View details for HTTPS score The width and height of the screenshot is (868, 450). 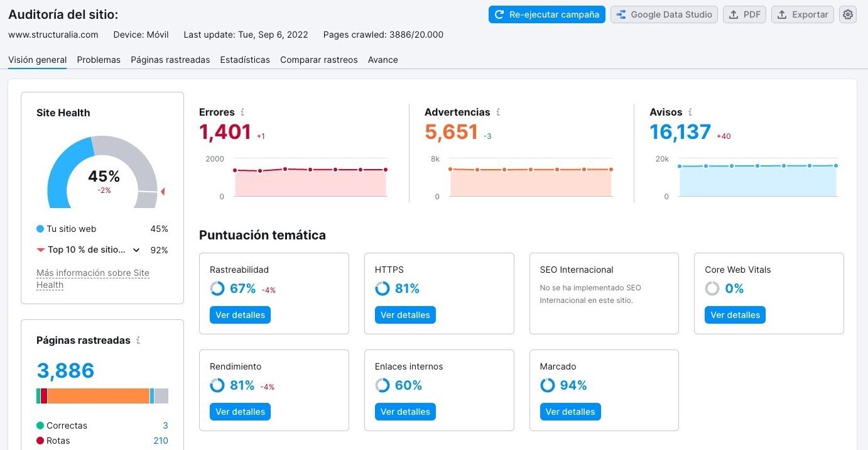tap(405, 315)
